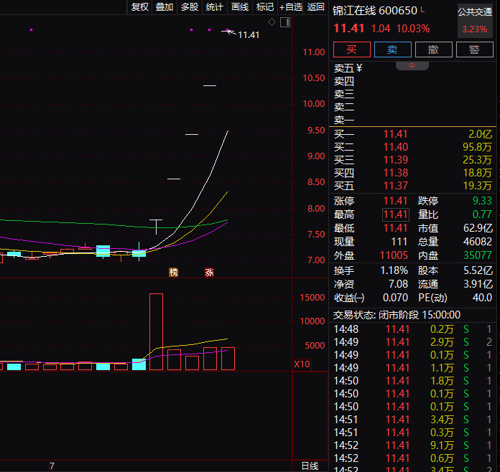
Task: Add stock via +自选 watchlist
Action: pos(291,7)
